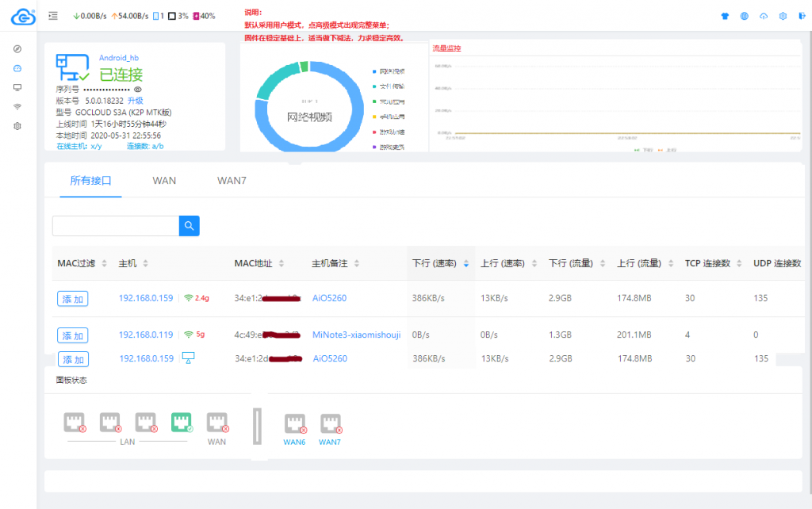Screen dimensions: 812x509
Task: Open the cloud upload icon in header
Action: 764,16
